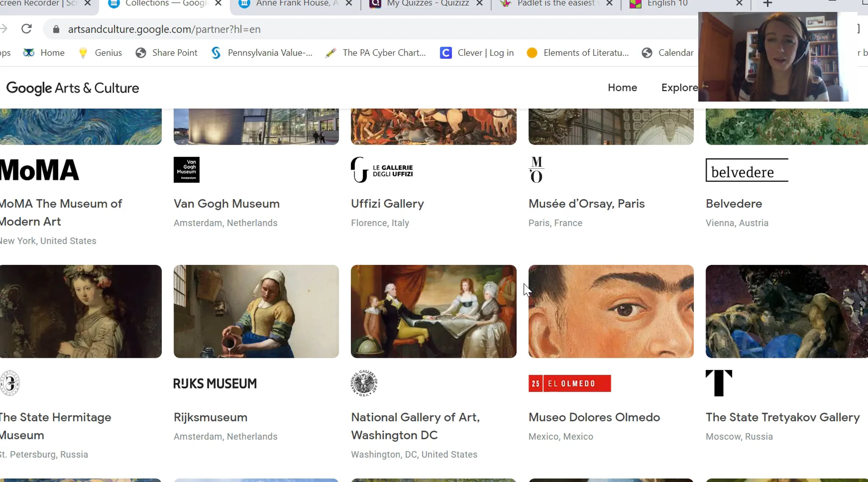Viewport: 868px width, 482px height.
Task: Click the Van Gogh Museum black logo
Action: pyautogui.click(x=186, y=170)
